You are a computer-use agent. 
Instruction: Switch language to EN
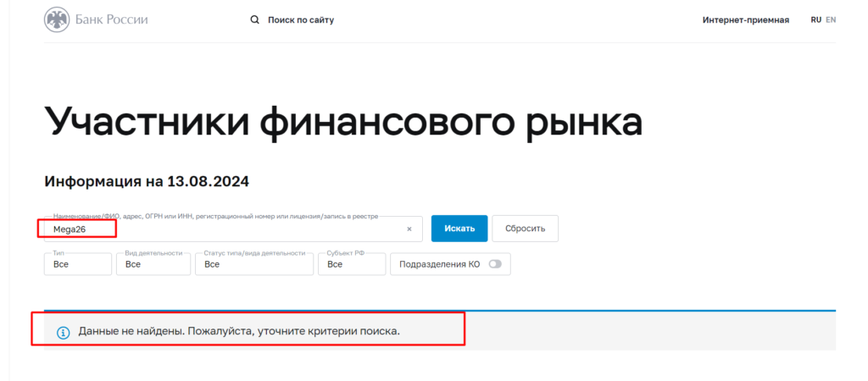[831, 20]
